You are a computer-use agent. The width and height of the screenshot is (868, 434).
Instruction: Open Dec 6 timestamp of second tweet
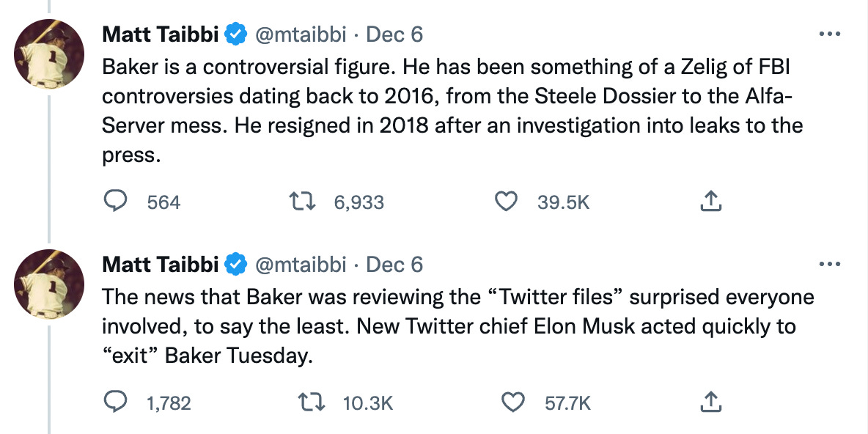[394, 265]
